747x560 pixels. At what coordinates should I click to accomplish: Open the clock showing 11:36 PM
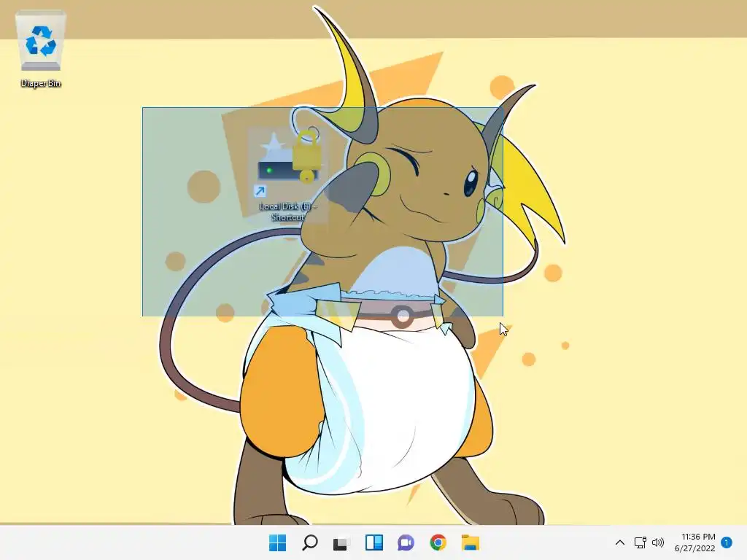pyautogui.click(x=695, y=542)
